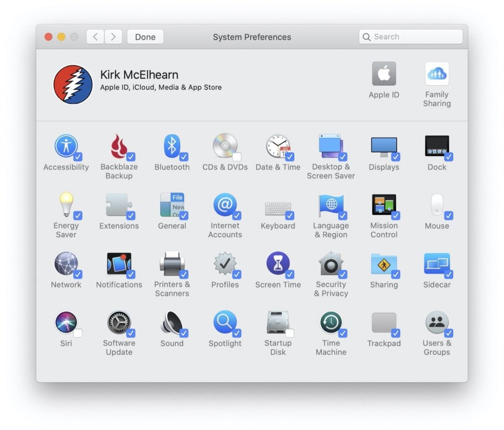
Task: Click the Sidecar preferences icon
Action: [436, 264]
